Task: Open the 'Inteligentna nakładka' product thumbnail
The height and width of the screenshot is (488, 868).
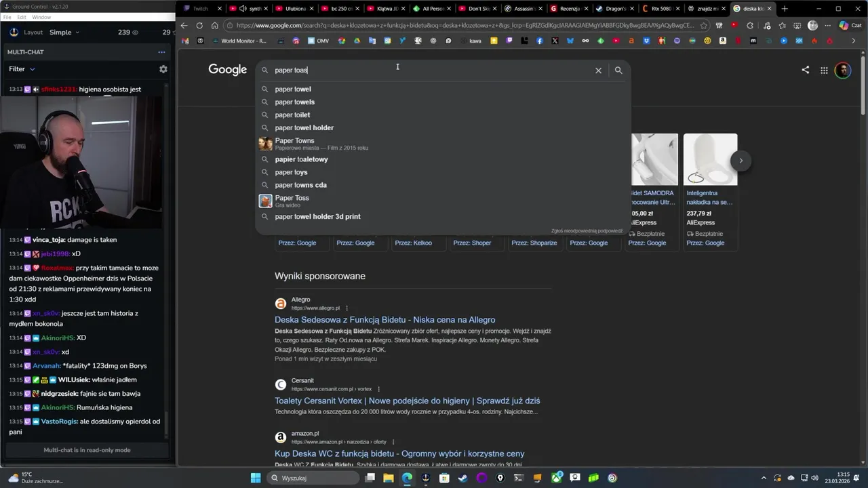Action: click(x=710, y=159)
